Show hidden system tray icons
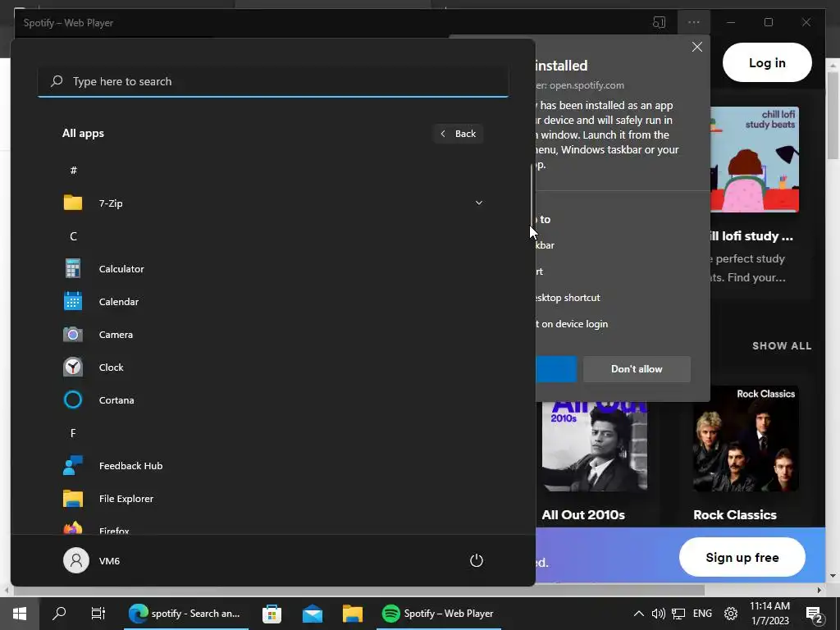The image size is (840, 630). [638, 614]
